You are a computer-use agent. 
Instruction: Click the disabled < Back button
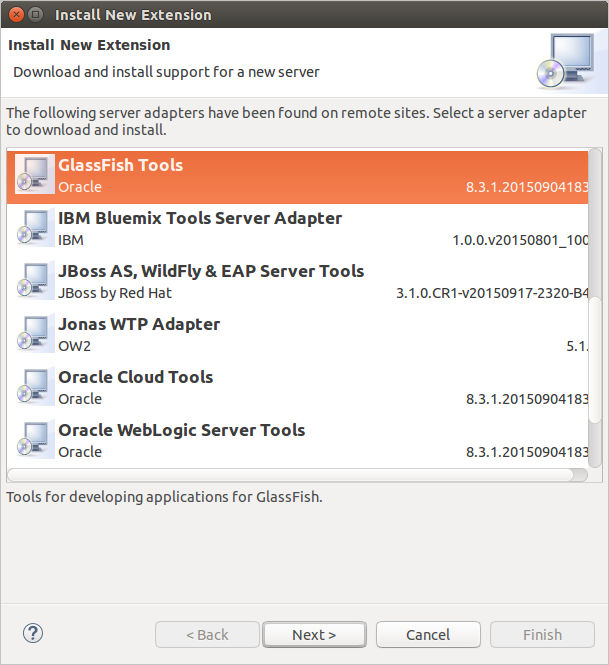(207, 635)
